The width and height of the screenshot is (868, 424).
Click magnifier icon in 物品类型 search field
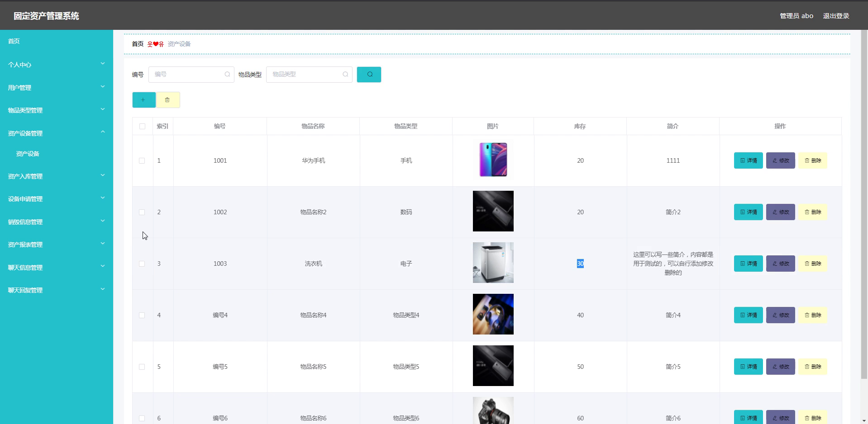[x=345, y=74]
